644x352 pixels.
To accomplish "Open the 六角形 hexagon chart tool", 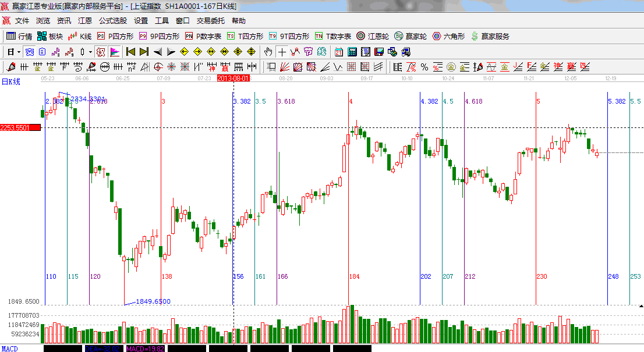I will 448,36.
